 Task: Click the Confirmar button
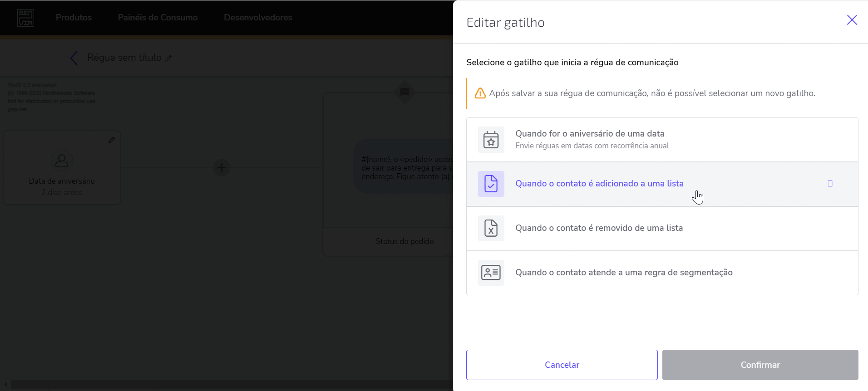click(x=760, y=365)
